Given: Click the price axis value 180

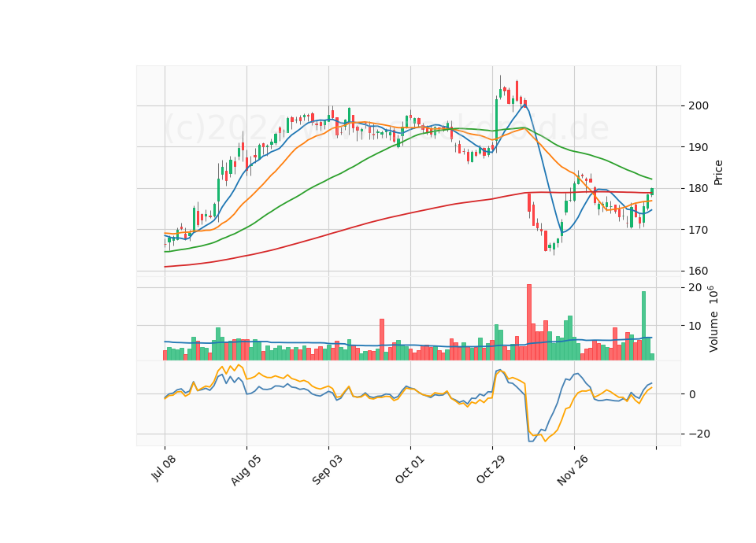Looking at the screenshot, I should point(699,188).
